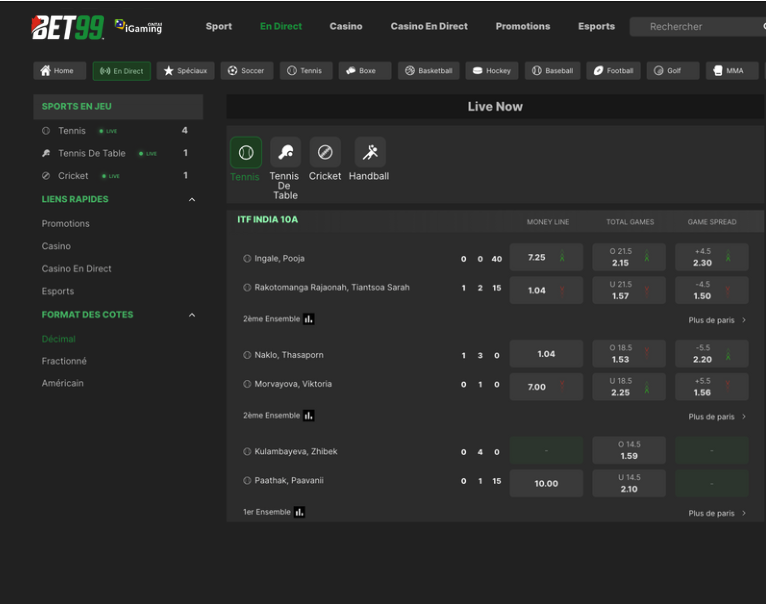Select the Tennis De Table paddle icon
766x604 pixels.
point(285,153)
